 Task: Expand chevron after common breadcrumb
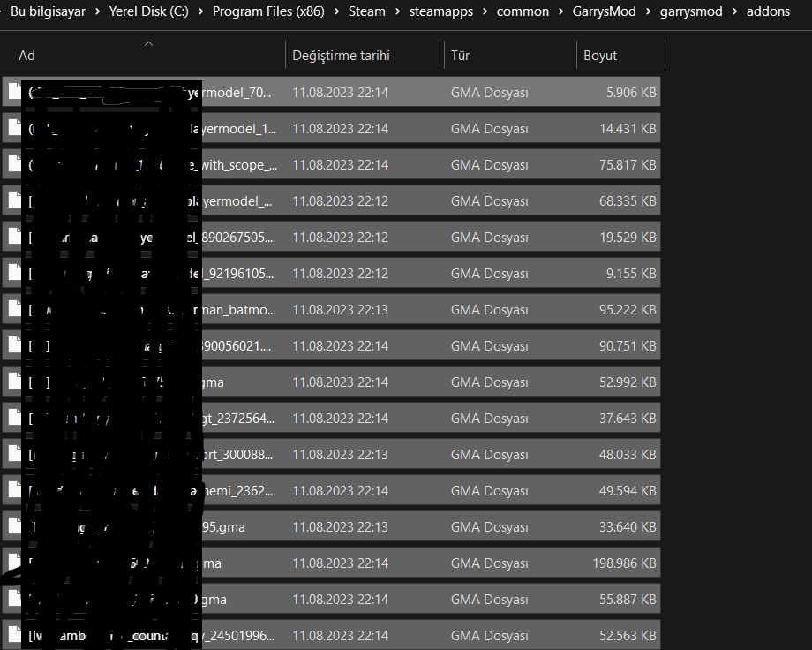(560, 11)
